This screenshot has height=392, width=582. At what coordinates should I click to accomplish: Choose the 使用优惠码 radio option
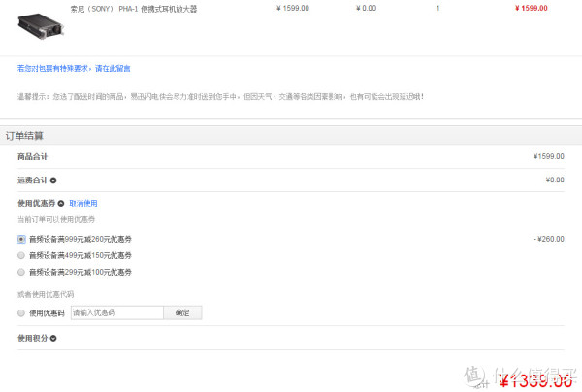[21, 313]
